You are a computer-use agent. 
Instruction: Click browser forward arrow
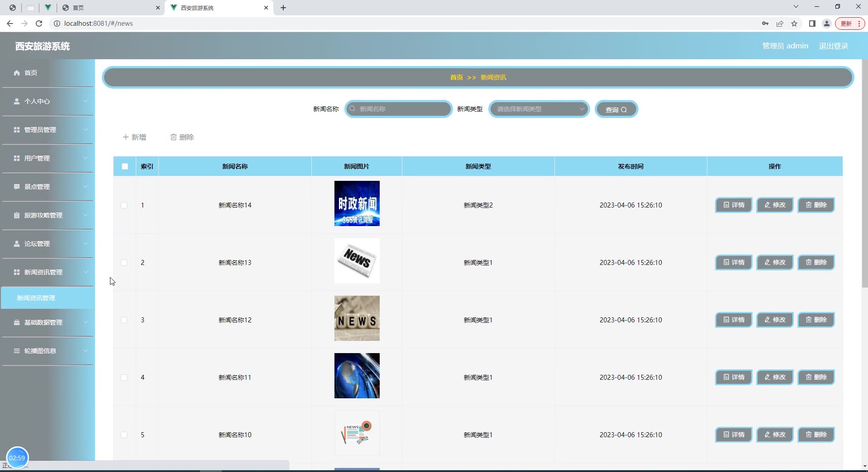pos(24,24)
